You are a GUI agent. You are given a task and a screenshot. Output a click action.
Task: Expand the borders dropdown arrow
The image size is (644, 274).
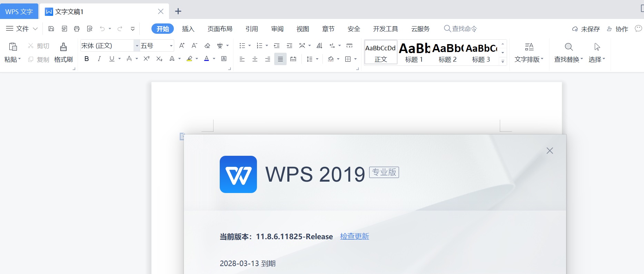355,59
